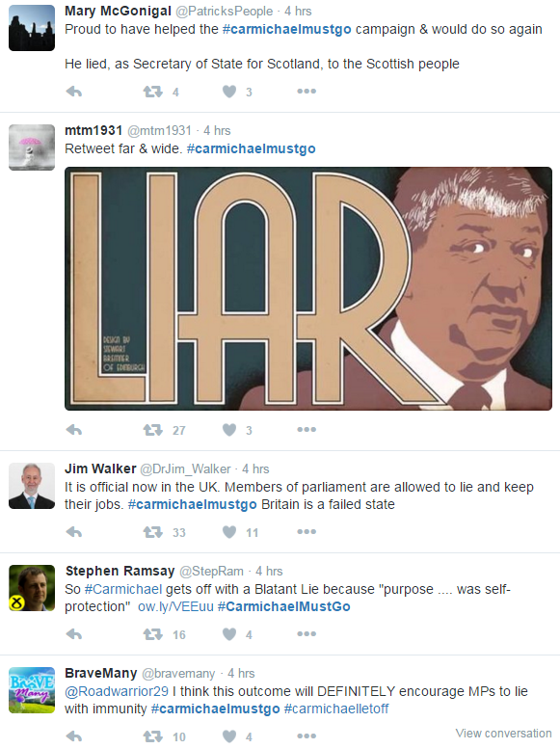
Task: Toggle retweet on BraveMany's tweet
Action: tap(153, 736)
